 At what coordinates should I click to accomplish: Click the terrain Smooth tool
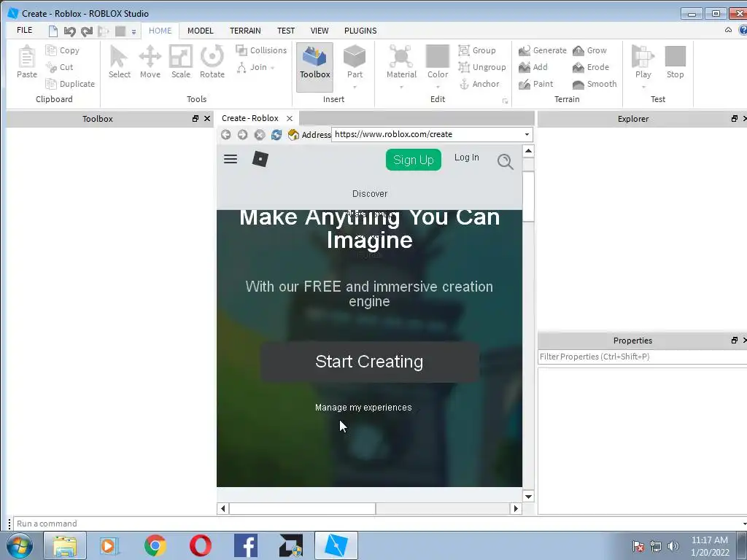(x=595, y=84)
